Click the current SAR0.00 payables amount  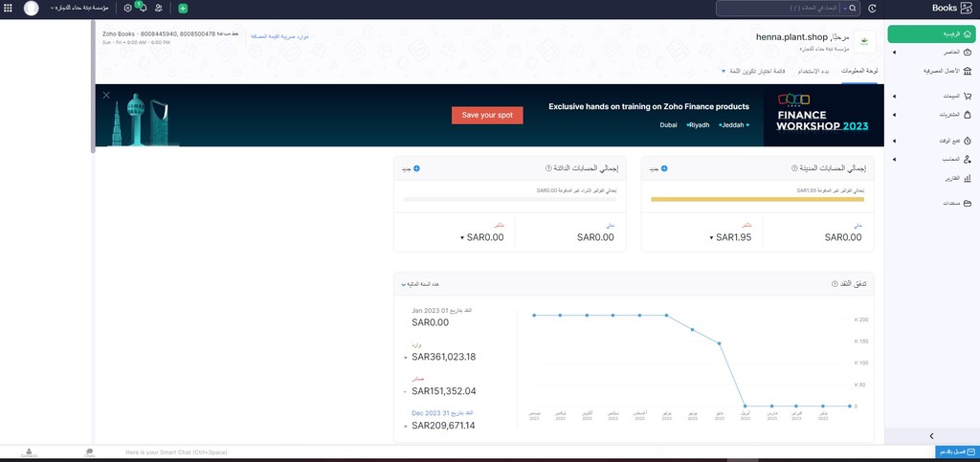(595, 237)
